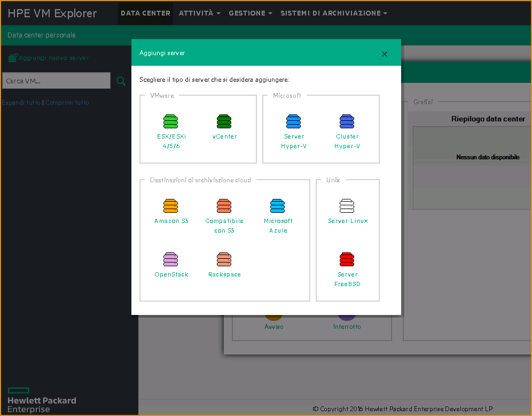Click the Cluster Hyper-V text label

(x=347, y=141)
